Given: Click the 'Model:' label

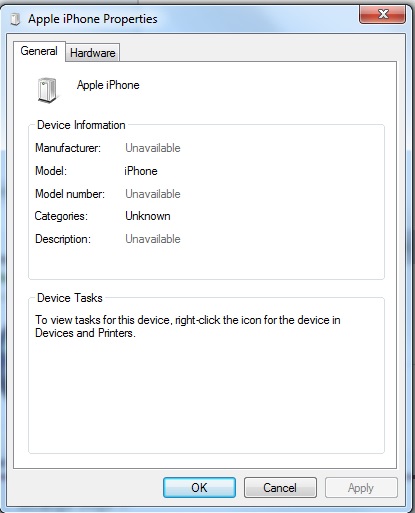Looking at the screenshot, I should click(51, 171).
